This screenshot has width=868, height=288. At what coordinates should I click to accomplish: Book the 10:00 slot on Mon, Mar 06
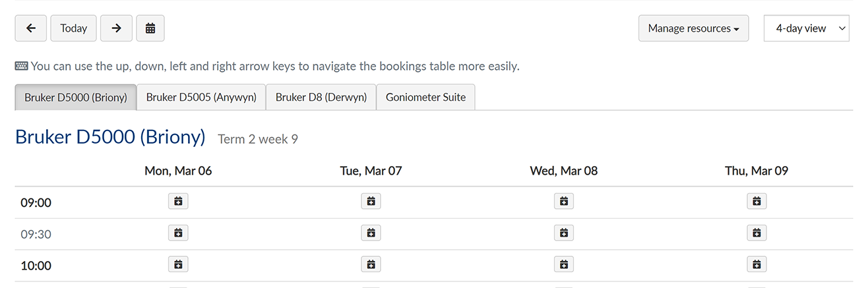(178, 264)
